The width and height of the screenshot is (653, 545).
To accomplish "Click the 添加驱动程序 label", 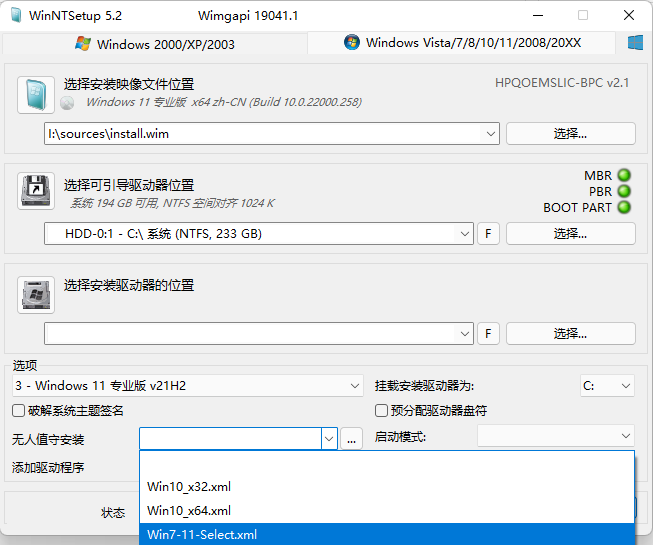I will coord(48,468).
